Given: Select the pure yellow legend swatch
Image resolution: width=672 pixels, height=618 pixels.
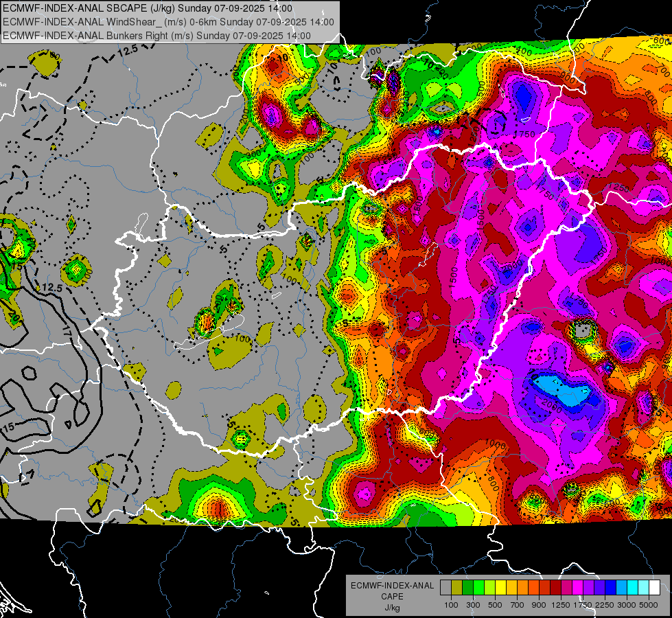Looking at the screenshot, I should click(x=500, y=588).
